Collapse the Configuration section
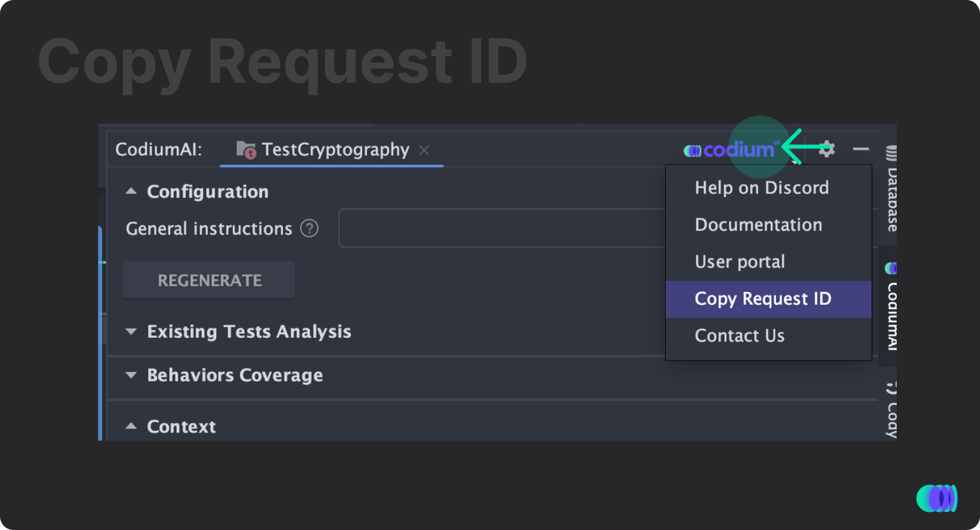 point(131,191)
